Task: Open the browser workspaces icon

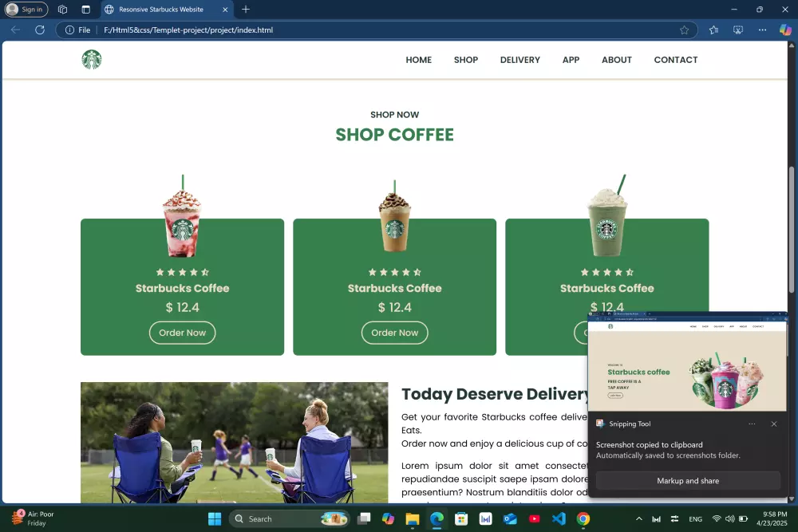Action: [62, 9]
